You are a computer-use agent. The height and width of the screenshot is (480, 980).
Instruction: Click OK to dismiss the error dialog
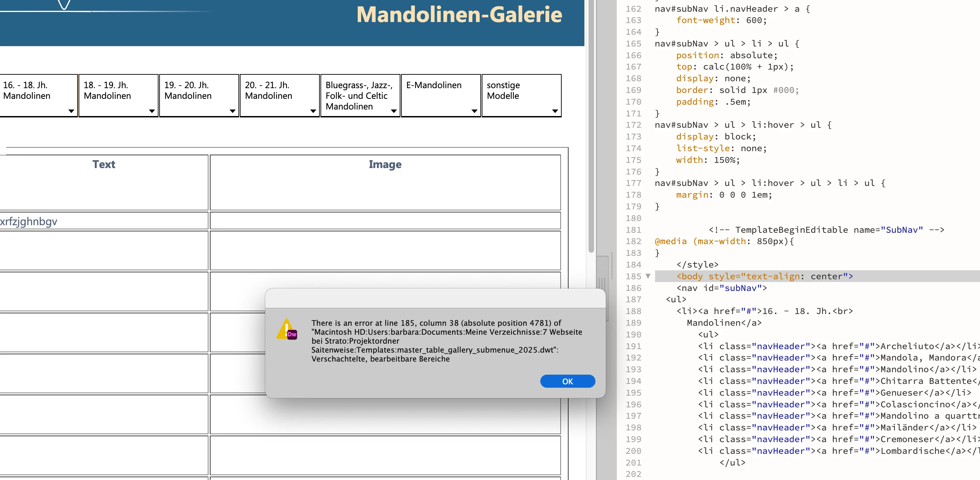tap(567, 381)
